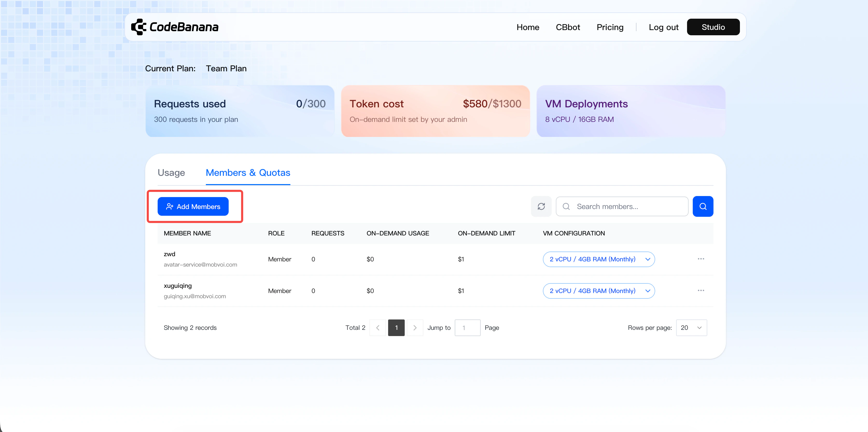
Task: Click the CodeBanana logo icon
Action: [138, 27]
